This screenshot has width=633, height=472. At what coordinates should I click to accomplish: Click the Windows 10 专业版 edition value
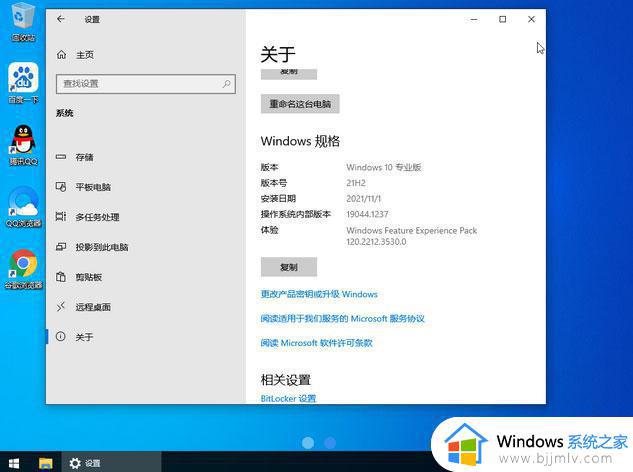tap(384, 167)
